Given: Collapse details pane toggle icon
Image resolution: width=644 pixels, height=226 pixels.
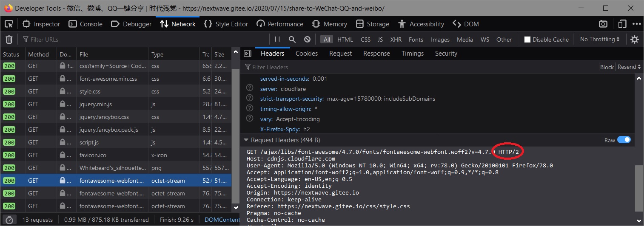Looking at the screenshot, I should click(248, 54).
